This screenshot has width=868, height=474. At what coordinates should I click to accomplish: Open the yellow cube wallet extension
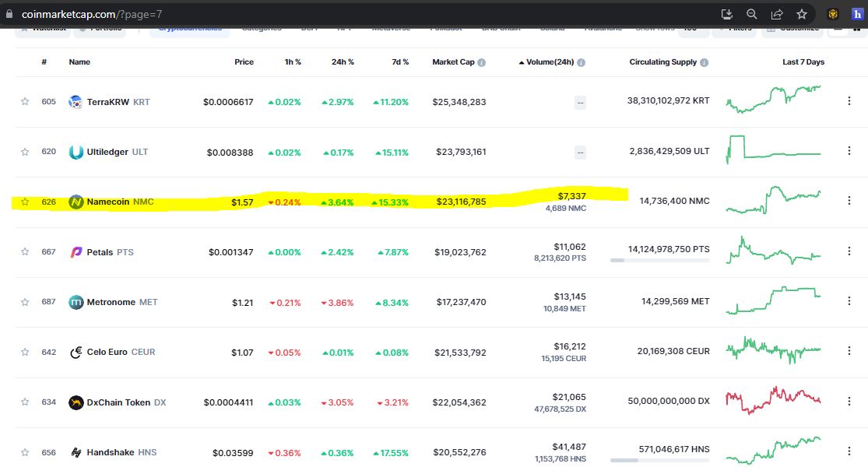tap(832, 14)
